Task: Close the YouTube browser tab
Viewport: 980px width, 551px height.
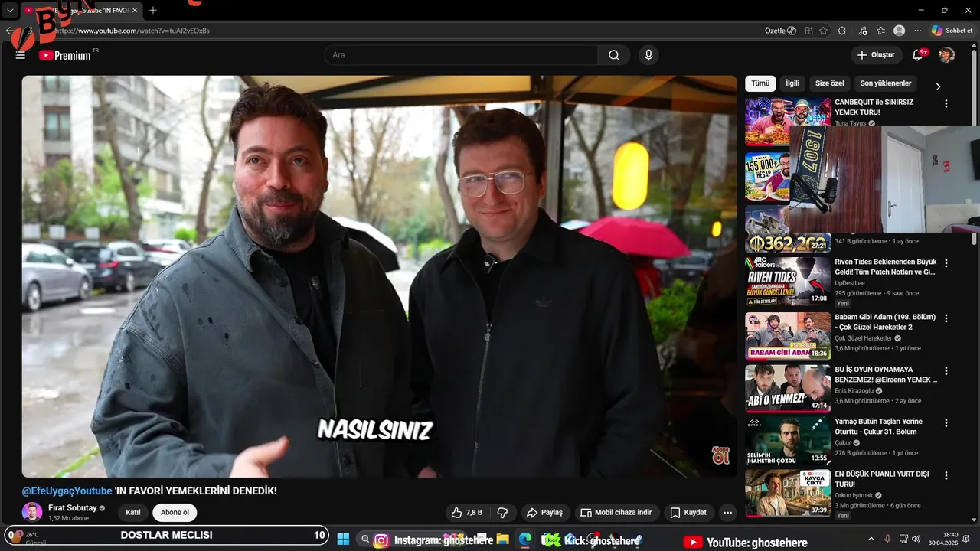Action: coord(136,10)
